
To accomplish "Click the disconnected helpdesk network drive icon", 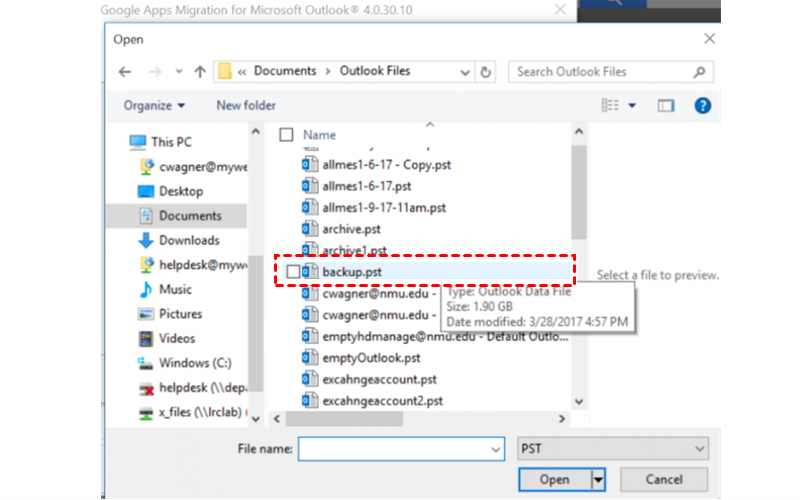I will coord(146,388).
